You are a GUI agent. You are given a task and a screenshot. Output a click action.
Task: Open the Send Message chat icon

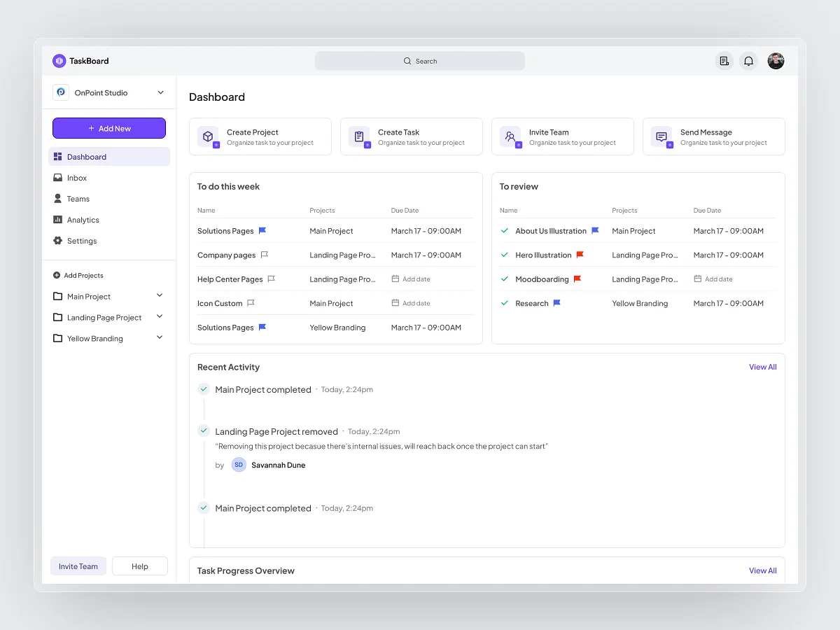pos(661,136)
